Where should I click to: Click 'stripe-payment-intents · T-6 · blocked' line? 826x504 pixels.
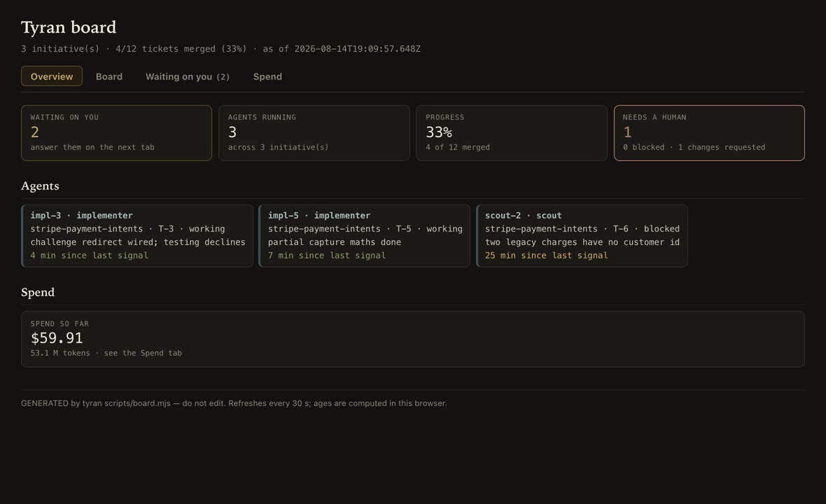(582, 229)
